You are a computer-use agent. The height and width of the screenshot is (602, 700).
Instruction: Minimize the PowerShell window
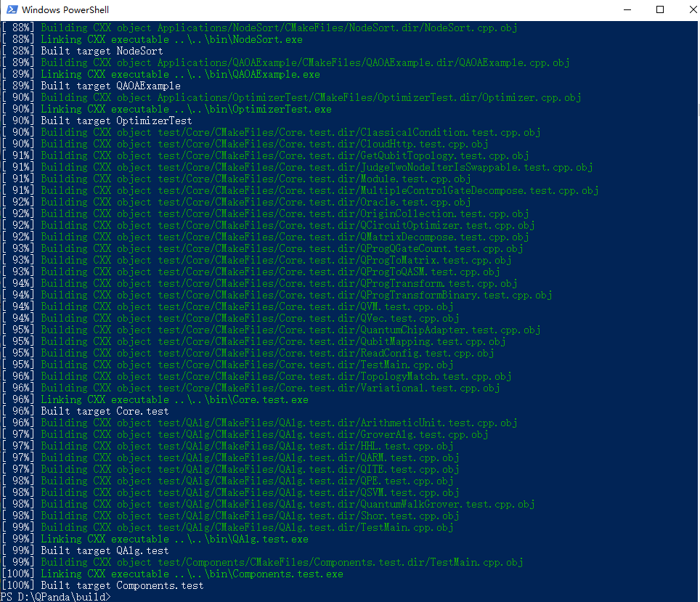tap(627, 9)
